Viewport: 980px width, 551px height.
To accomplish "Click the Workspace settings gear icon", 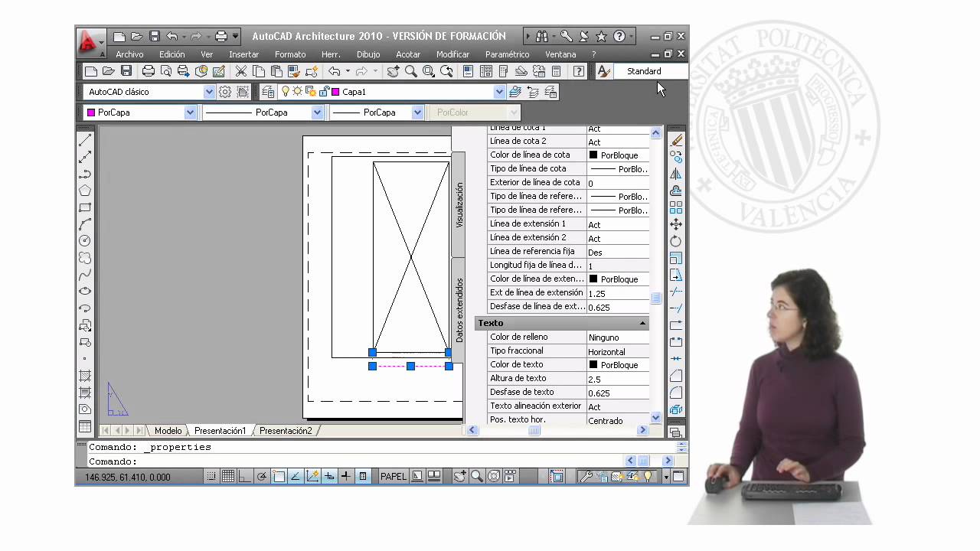I will [225, 92].
